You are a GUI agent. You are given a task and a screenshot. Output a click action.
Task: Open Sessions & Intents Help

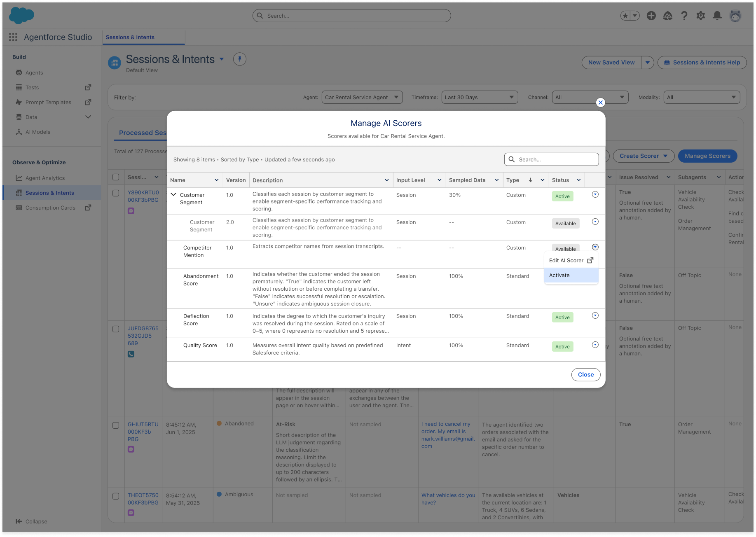point(702,63)
